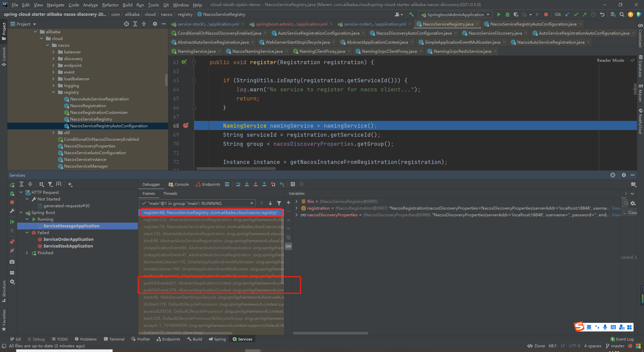Click the Step Out debugger icon
The height and width of the screenshot is (352, 644).
[264, 184]
